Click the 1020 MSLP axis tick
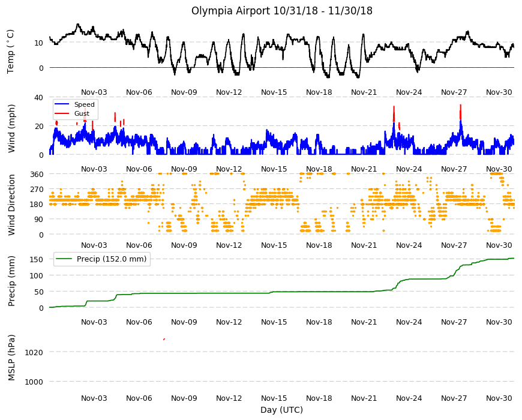This screenshot has width=522, height=420. click(34, 352)
